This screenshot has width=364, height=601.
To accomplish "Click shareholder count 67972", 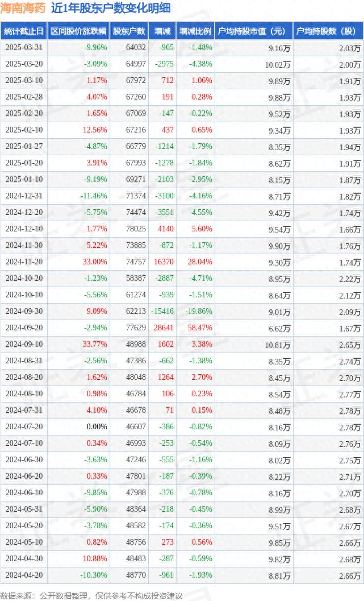I will 136,81.
